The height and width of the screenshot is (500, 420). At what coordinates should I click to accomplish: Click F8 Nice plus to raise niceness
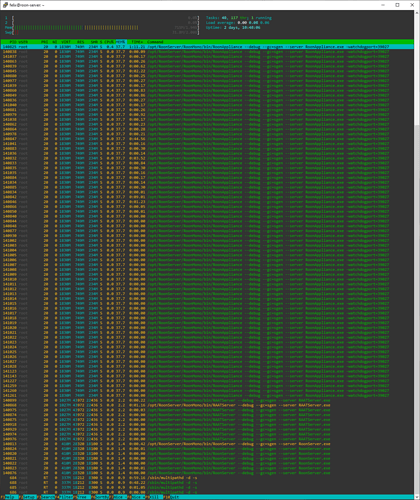click(138, 497)
